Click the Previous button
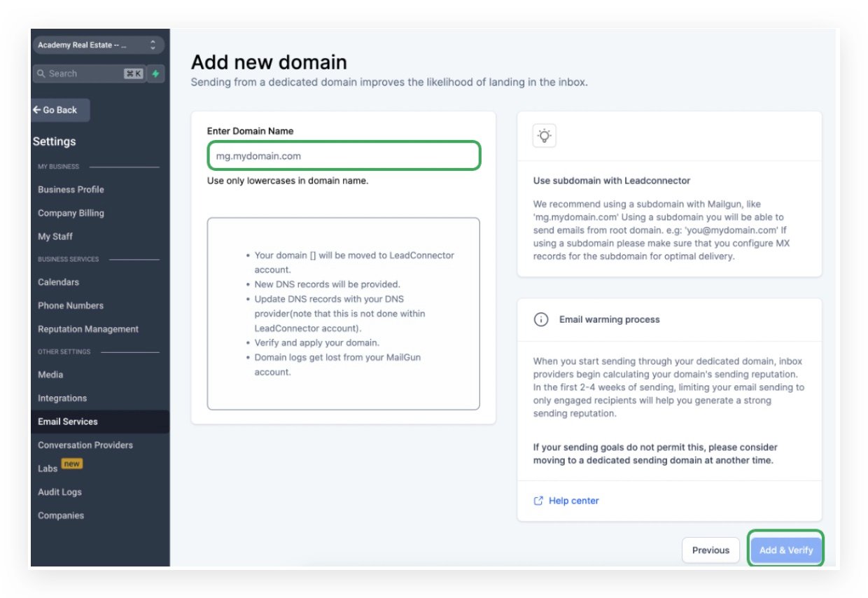 (x=710, y=550)
